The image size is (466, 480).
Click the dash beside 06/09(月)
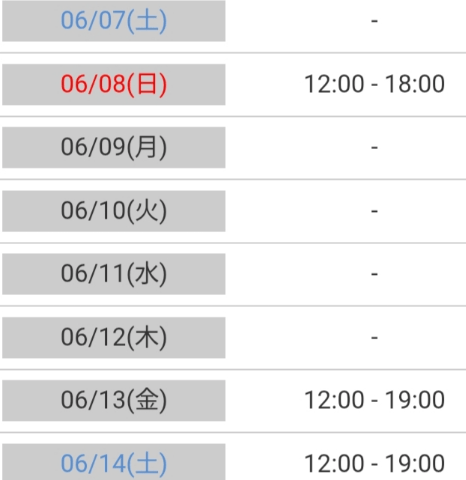click(x=374, y=147)
